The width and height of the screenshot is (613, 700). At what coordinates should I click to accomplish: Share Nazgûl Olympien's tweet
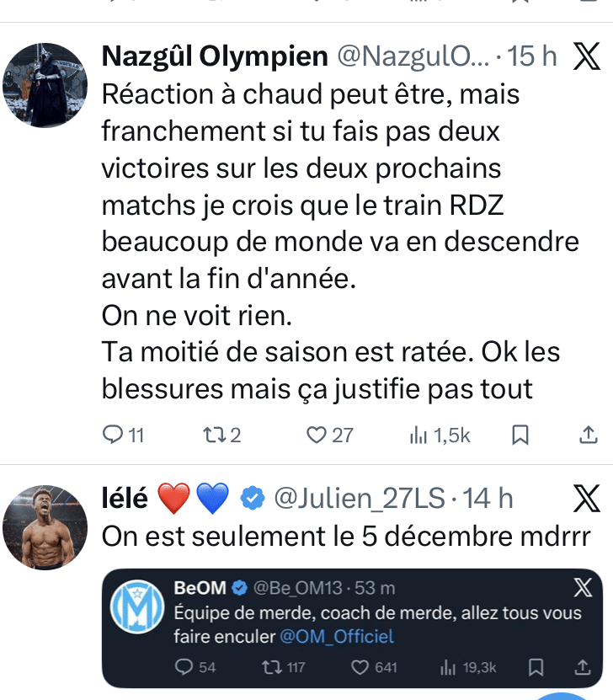(x=587, y=435)
